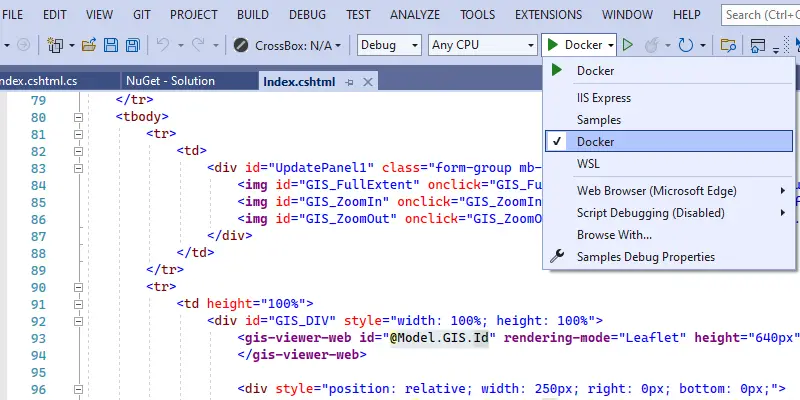Click the Save All toolbar icon
The height and width of the screenshot is (400, 800).
133,45
